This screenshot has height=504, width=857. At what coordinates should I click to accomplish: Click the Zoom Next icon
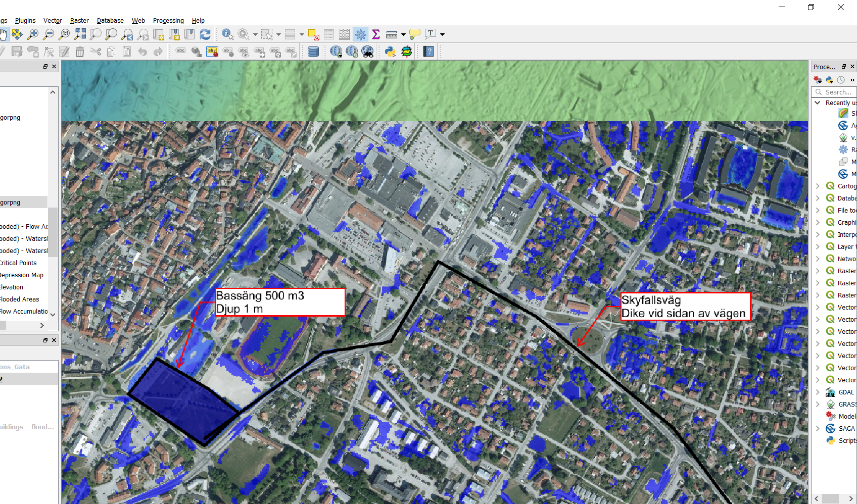143,34
